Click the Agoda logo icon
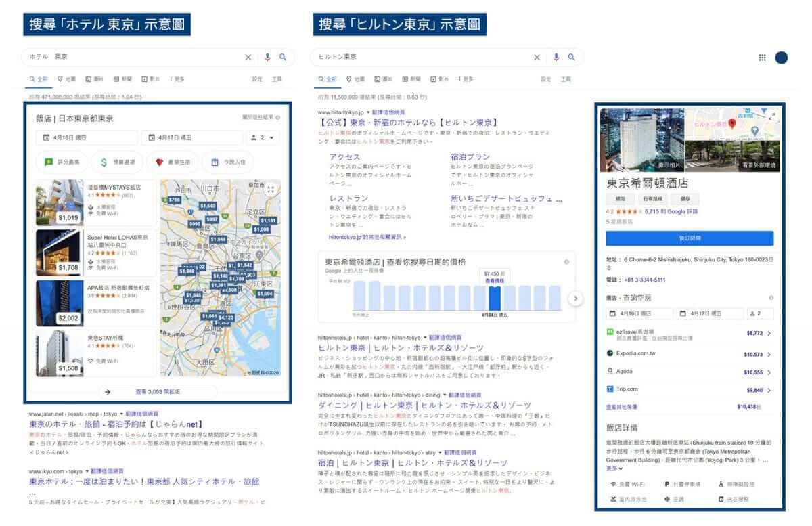The height and width of the screenshot is (526, 812). 610,371
